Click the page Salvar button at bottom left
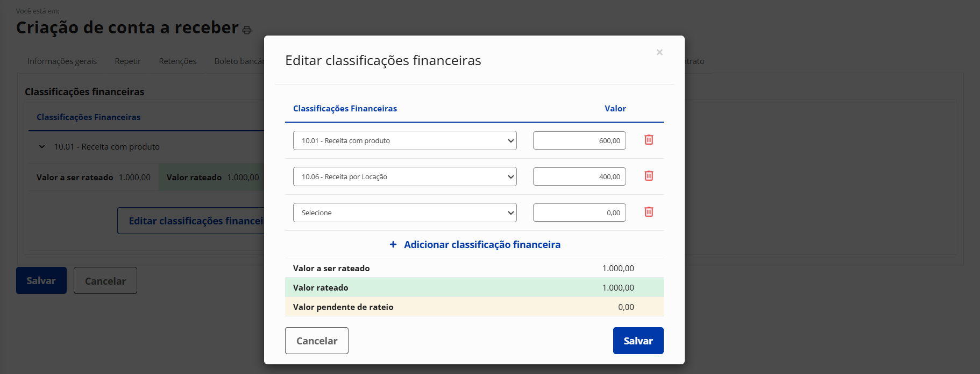Viewport: 980px width, 374px height. (x=41, y=280)
